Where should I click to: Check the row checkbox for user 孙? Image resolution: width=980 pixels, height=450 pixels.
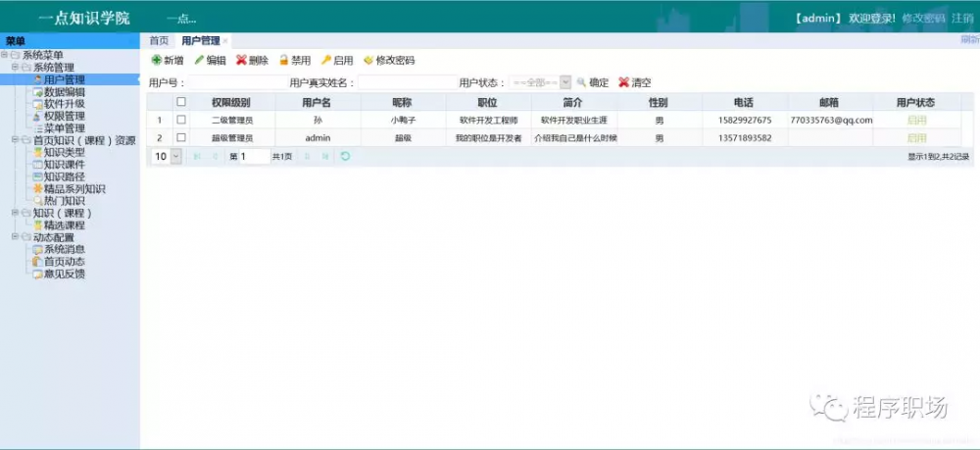pos(181,120)
